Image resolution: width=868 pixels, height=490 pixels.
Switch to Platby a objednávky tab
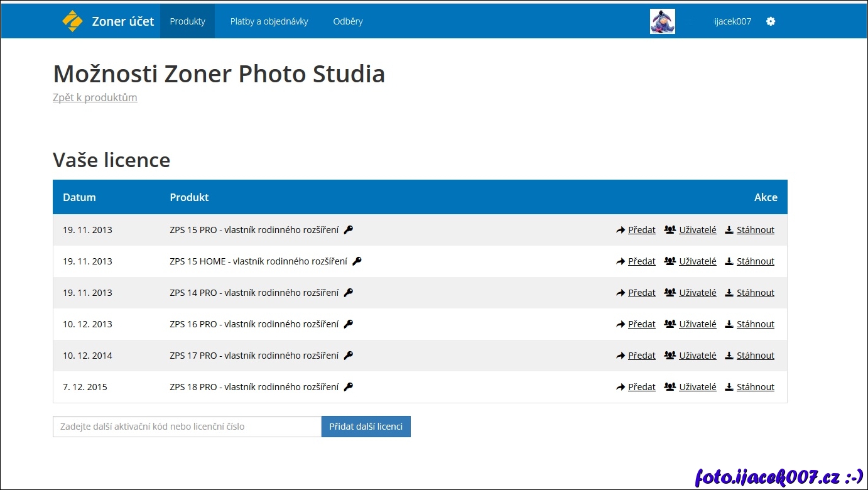pyautogui.click(x=269, y=21)
